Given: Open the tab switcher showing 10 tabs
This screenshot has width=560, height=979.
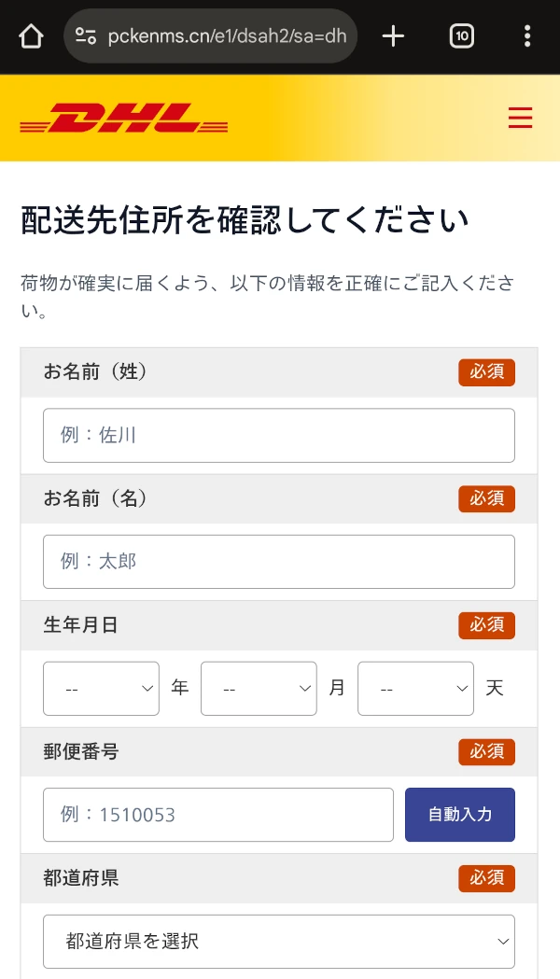Looking at the screenshot, I should (461, 36).
